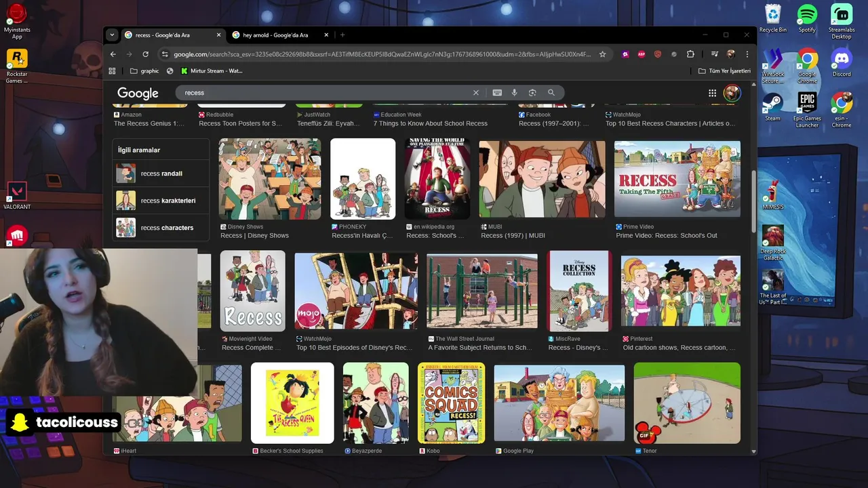Image resolution: width=868 pixels, height=488 pixels.
Task: Open the Wikipedia 'Recess: School's' poster image
Action: tap(437, 179)
